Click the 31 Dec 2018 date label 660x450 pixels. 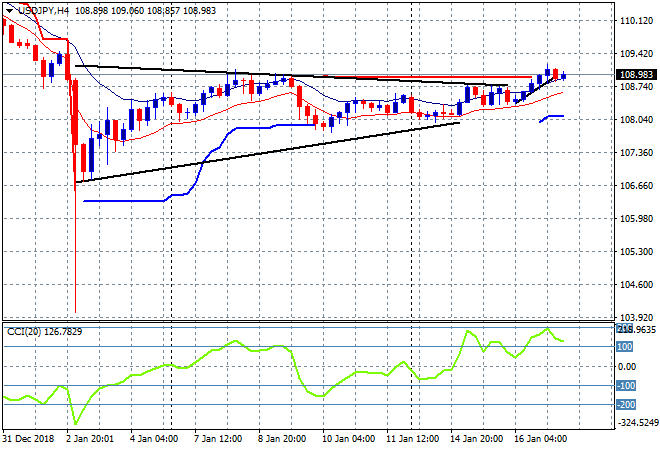pos(28,439)
